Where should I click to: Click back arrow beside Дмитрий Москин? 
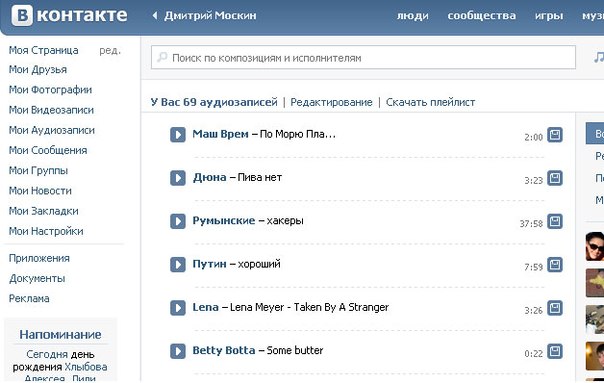(155, 16)
